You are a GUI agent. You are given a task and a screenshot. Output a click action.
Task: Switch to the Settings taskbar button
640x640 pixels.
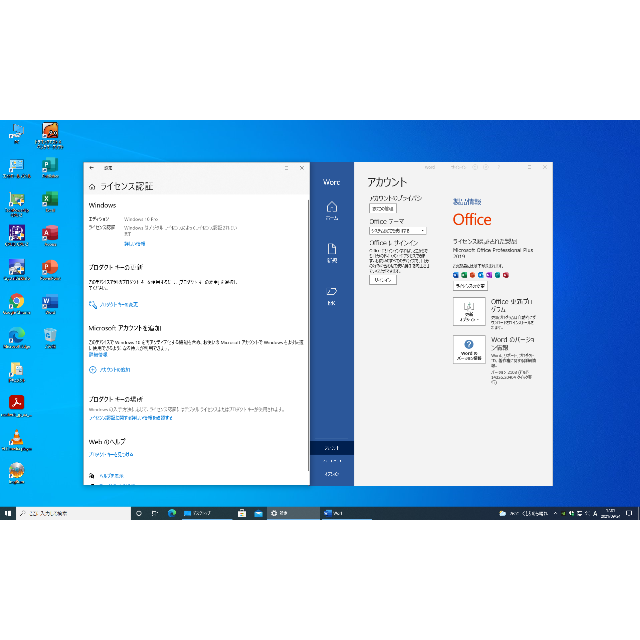[x=293, y=513]
